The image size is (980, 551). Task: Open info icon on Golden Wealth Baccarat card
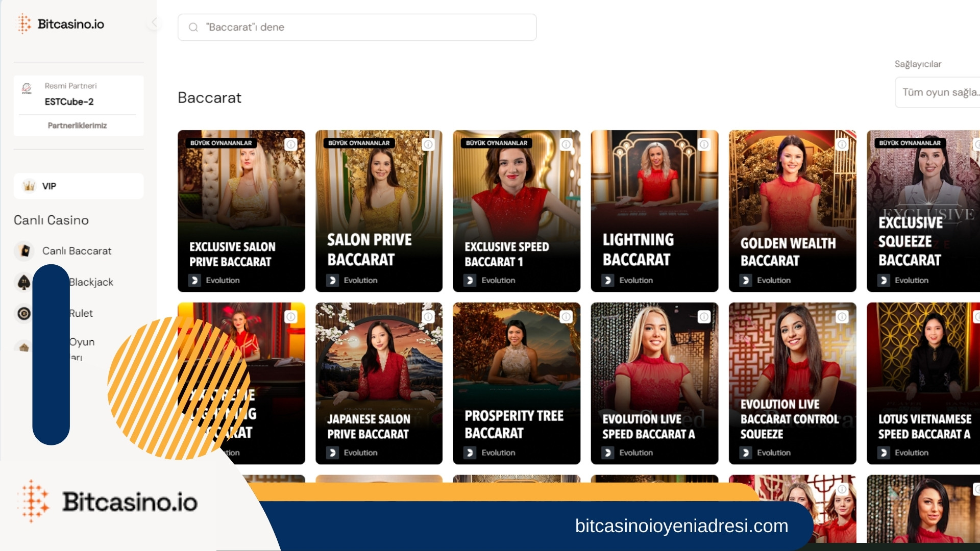pos(842,144)
